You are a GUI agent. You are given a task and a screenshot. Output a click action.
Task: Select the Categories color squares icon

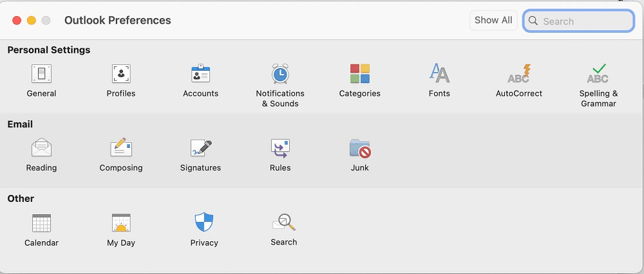[x=359, y=75]
